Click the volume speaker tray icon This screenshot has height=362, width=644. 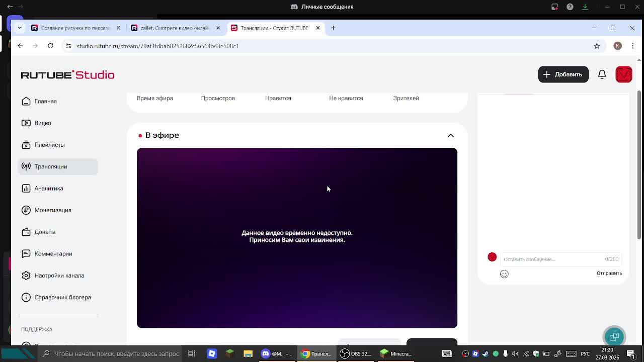[516, 353]
